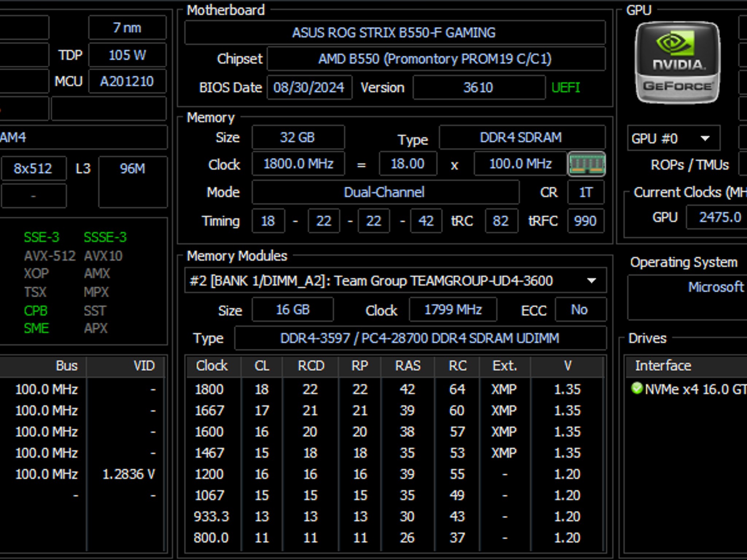
Task: Select the BIOS Version 3610 field
Action: (479, 87)
